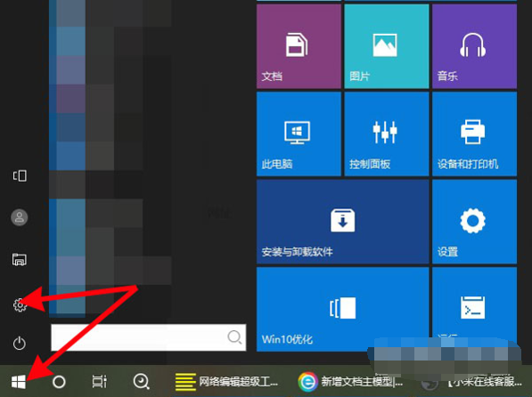This screenshot has width=532, height=397.
Task: Open the 控制面板 control panel tile
Action: click(387, 134)
